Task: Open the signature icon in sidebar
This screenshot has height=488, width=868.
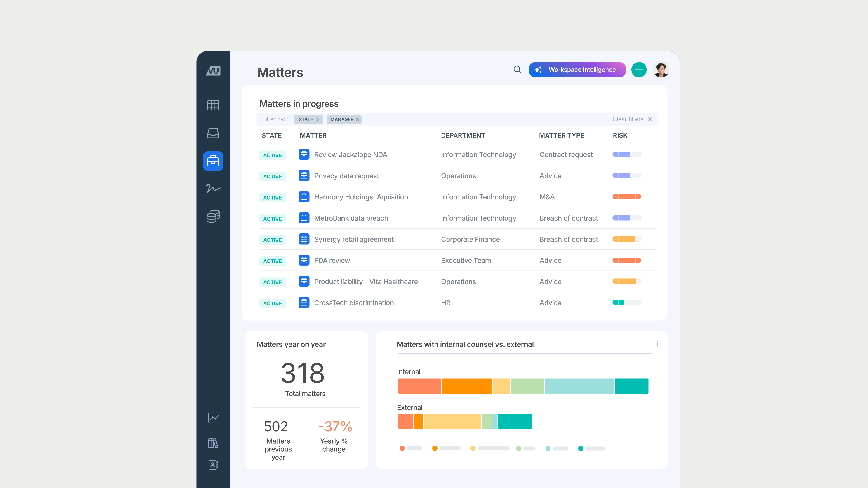Action: (x=213, y=188)
